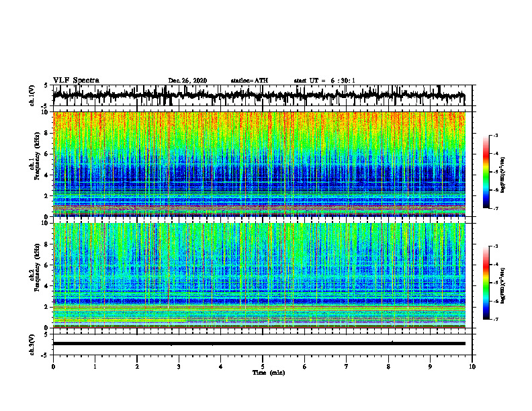
Task: Click time axis tick label "7"
Action: 347,367
